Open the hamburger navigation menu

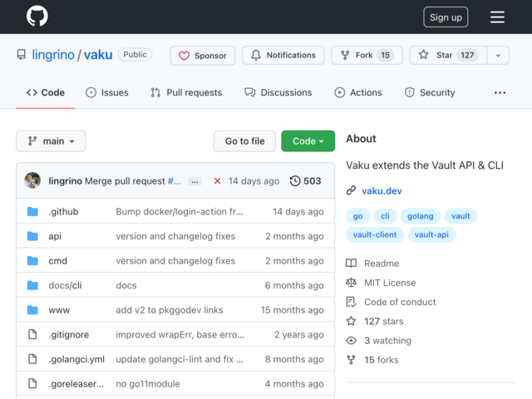click(x=497, y=17)
